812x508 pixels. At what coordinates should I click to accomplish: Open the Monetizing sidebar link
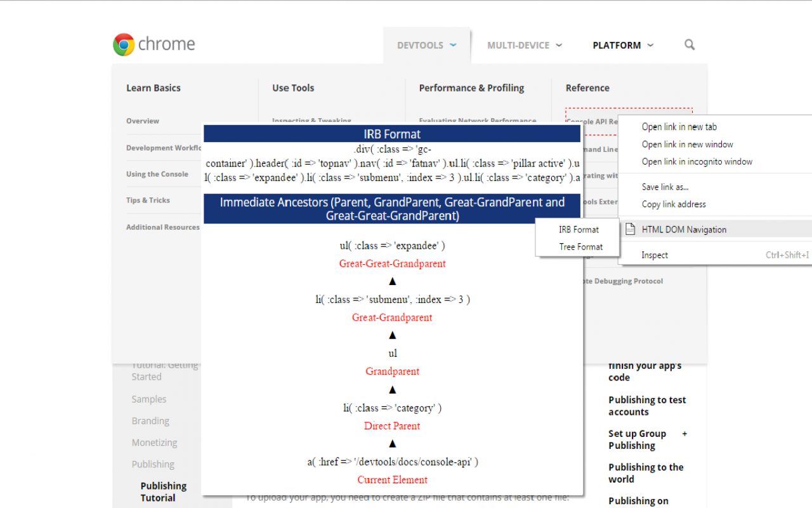pos(154,443)
